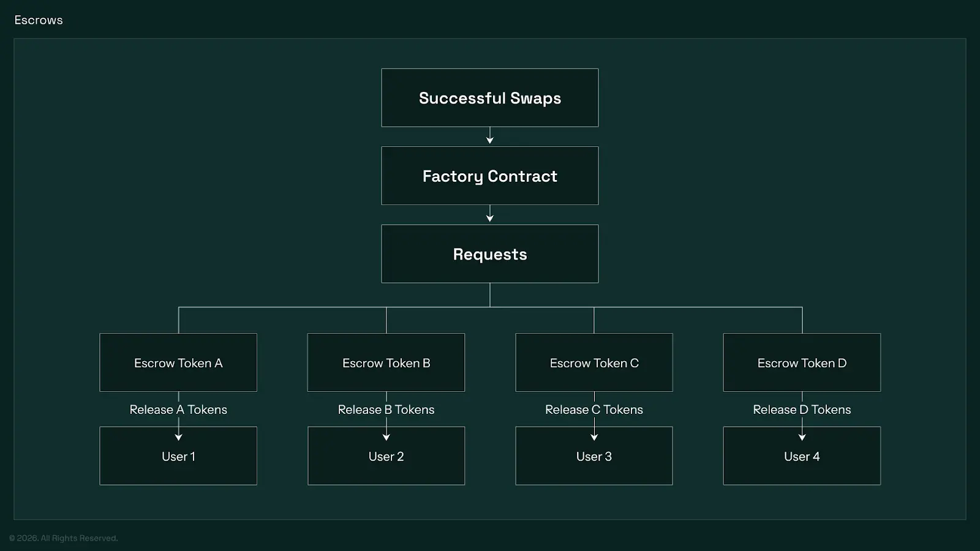Click the Escrow Token D box
This screenshot has width=980, height=551.
(802, 362)
